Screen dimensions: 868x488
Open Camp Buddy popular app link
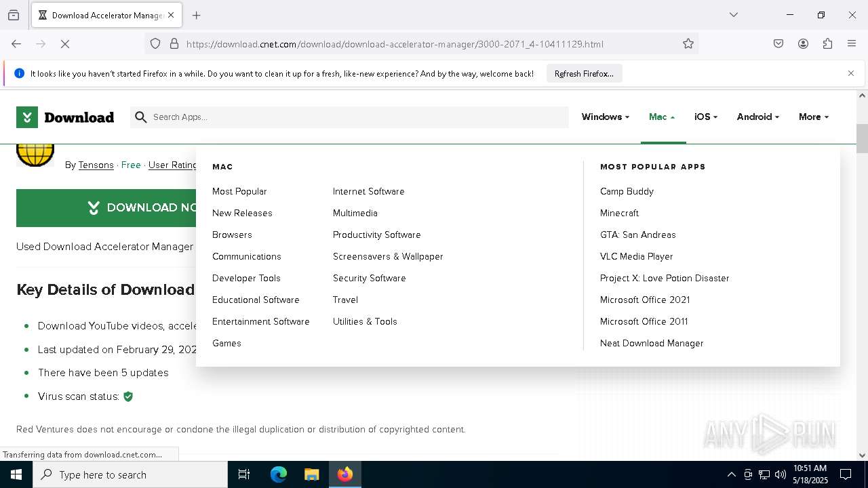[x=627, y=191]
